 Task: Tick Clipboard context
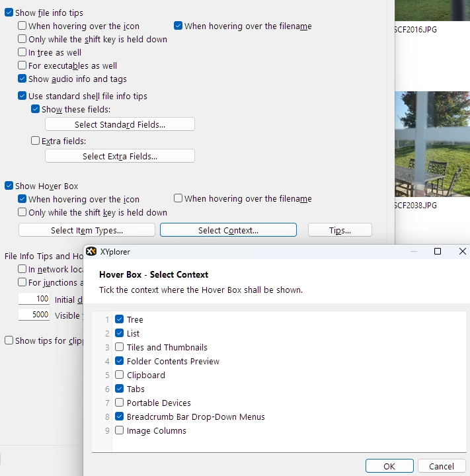click(120, 375)
